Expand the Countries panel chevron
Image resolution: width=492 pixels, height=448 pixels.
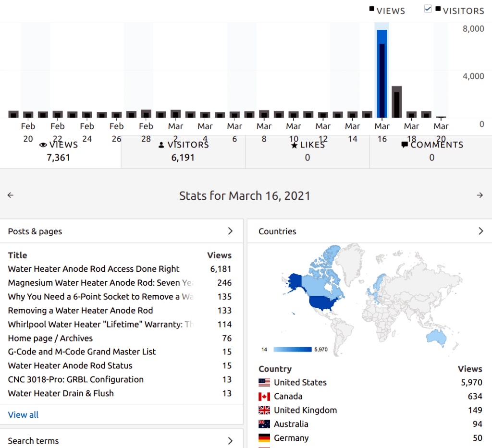480,231
